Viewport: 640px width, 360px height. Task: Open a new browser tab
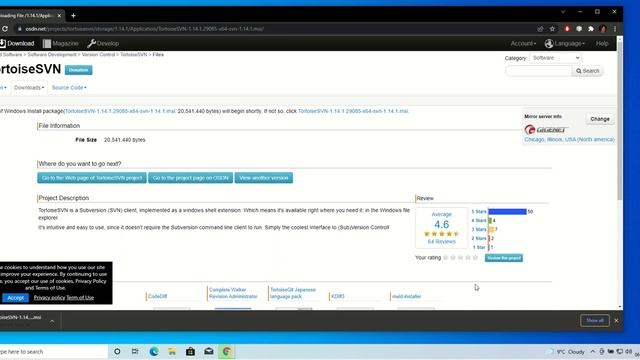pyautogui.click(x=73, y=16)
